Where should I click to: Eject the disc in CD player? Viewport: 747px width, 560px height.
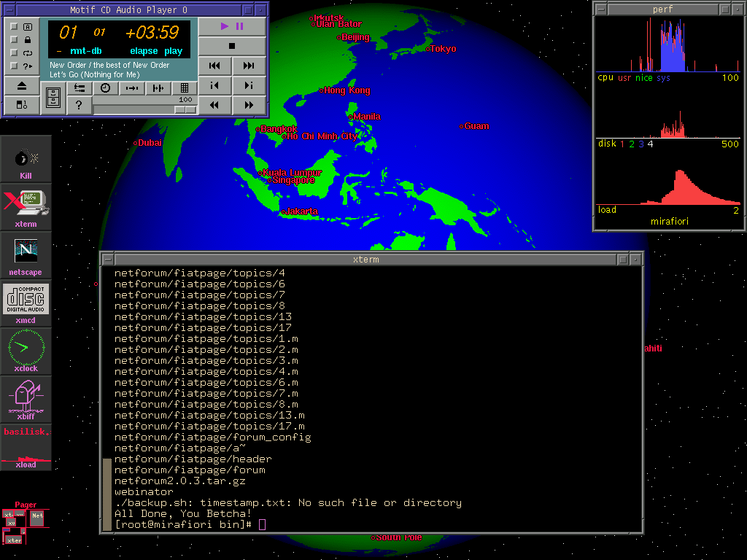click(22, 86)
